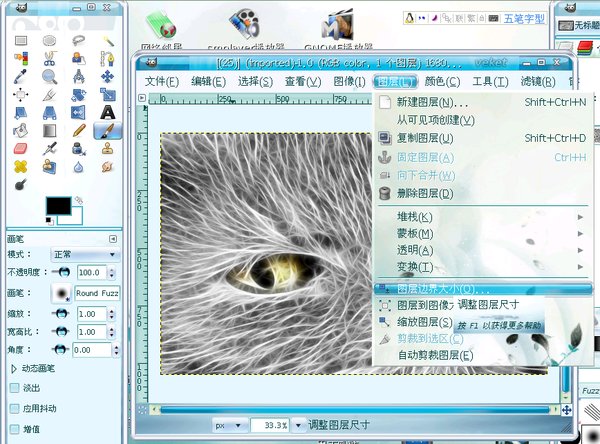This screenshot has height=444, width=600.
Task: Open the 变换(T) submenu
Action: point(483,267)
